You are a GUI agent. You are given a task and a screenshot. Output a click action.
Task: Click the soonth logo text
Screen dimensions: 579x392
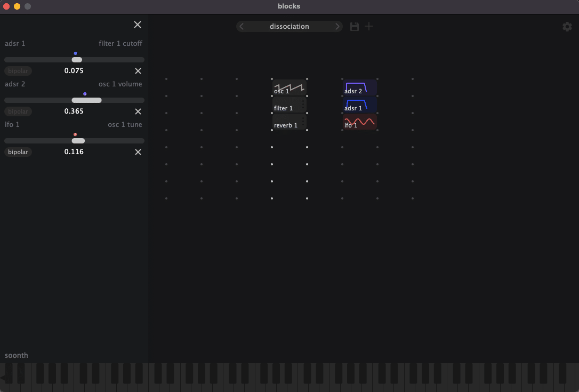pyautogui.click(x=16, y=355)
